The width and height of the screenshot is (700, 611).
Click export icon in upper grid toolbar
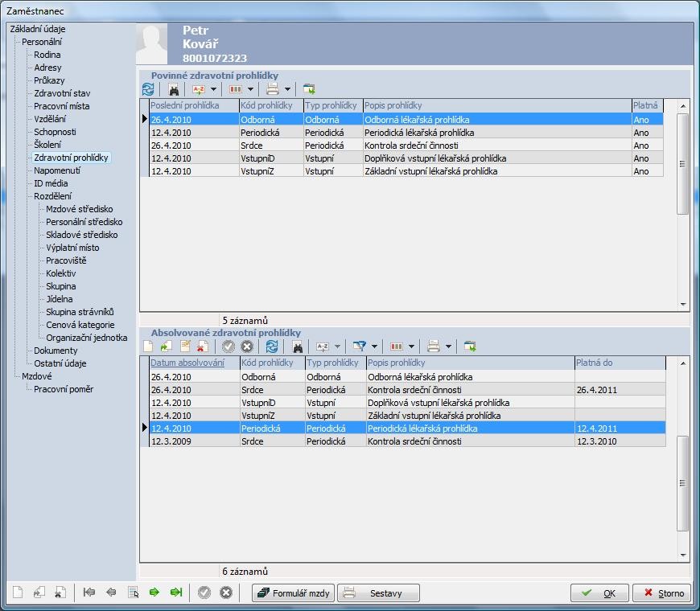309,89
